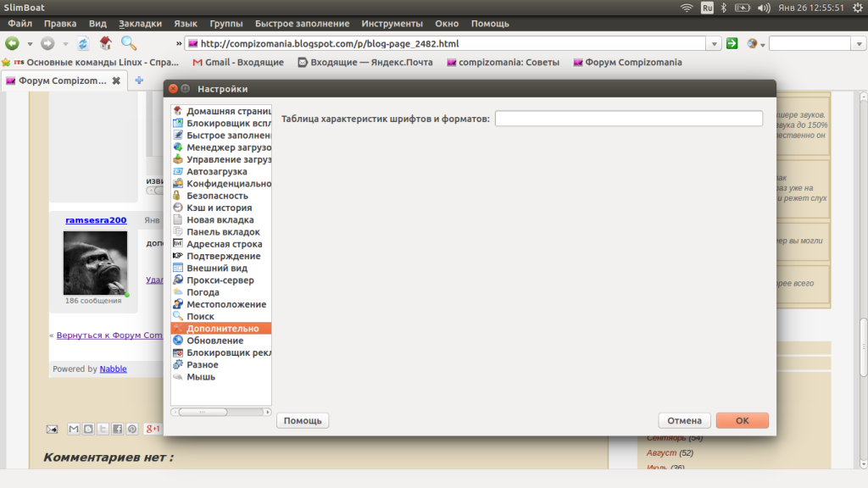This screenshot has width=868, height=488.
Task: Expand the search engine selector dropdown
Action: click(x=762, y=44)
